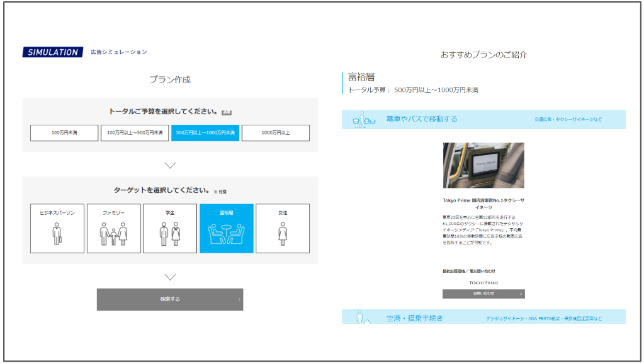
Task: Toggle the highlighted 500万円以上～1000万円未満 budget option
Action: [205, 133]
